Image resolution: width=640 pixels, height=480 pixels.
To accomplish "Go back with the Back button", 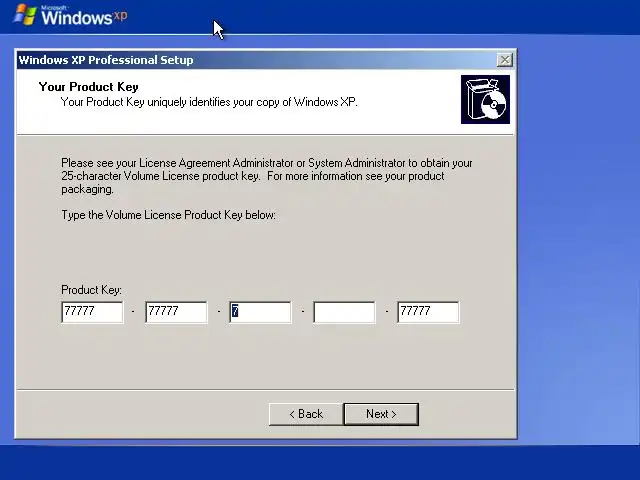I will tap(306, 414).
